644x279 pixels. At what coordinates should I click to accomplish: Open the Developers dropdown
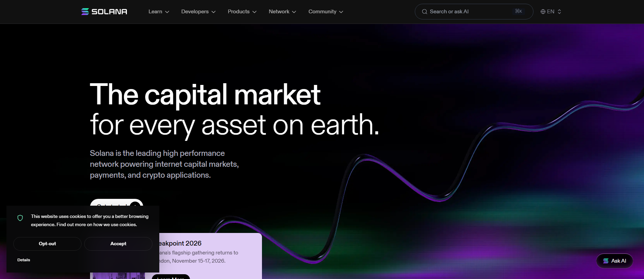point(198,12)
